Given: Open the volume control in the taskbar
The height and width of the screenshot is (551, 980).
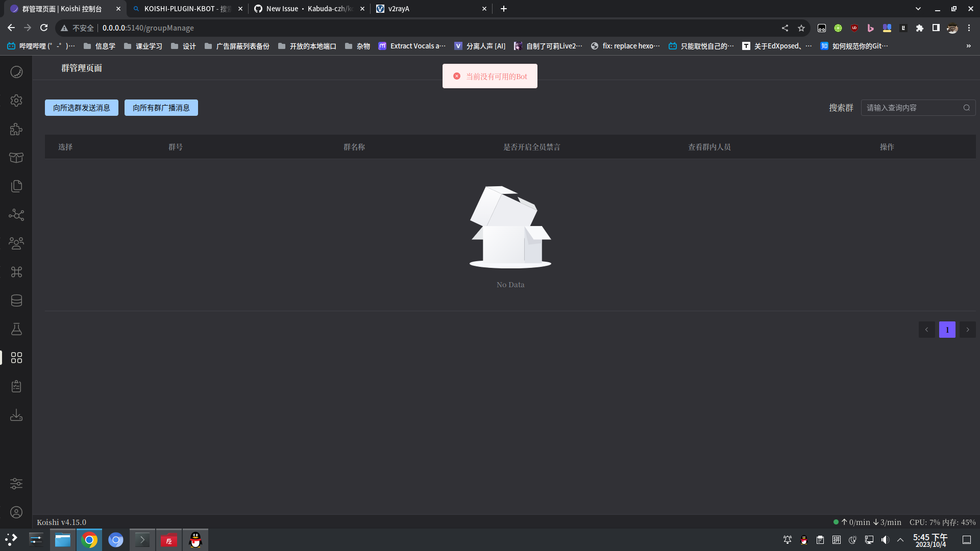Looking at the screenshot, I should [885, 539].
